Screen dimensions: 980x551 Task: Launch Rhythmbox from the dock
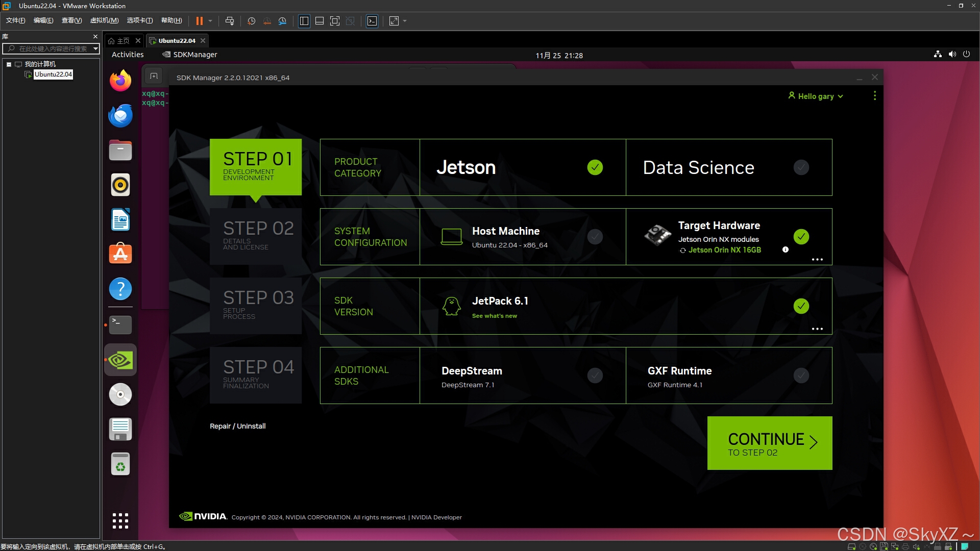click(x=120, y=185)
